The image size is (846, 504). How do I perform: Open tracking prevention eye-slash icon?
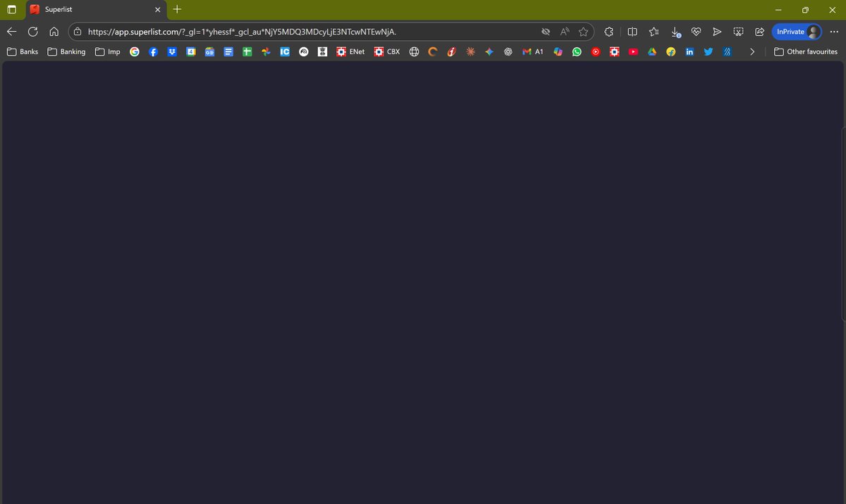pyautogui.click(x=545, y=32)
